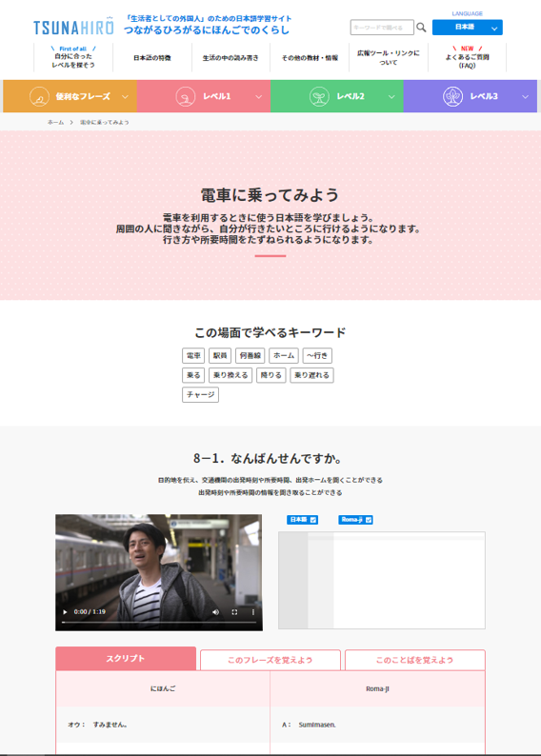Click the チャージ keyword tag
This screenshot has height=756, width=541.
pos(201,395)
